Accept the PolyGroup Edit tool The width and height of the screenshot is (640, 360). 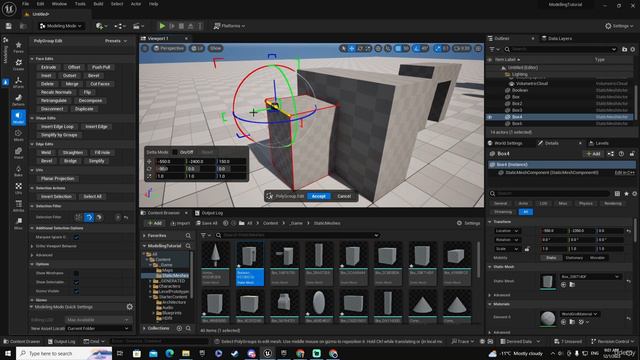[319, 196]
